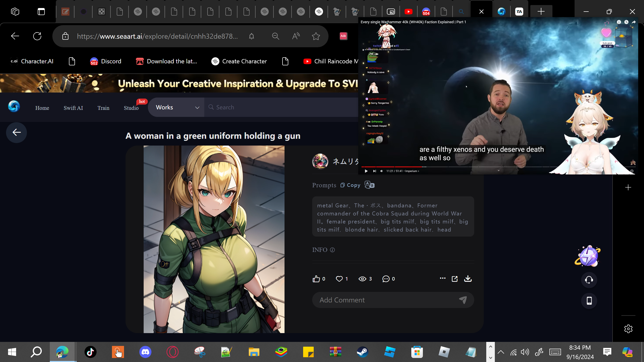Open the Train nav item

[103, 108]
